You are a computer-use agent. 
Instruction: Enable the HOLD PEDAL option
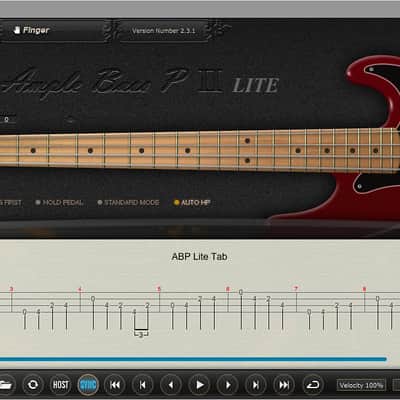click(x=60, y=202)
